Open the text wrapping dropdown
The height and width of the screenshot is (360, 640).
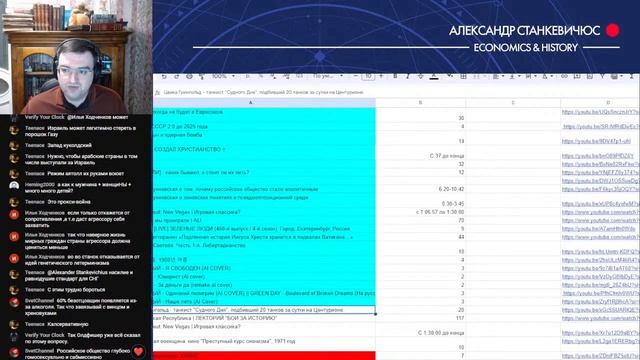(530, 76)
